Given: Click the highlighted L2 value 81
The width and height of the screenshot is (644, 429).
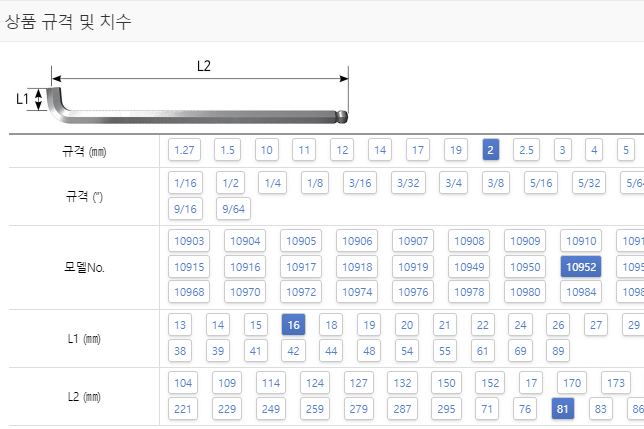Looking at the screenshot, I should click(x=562, y=408).
